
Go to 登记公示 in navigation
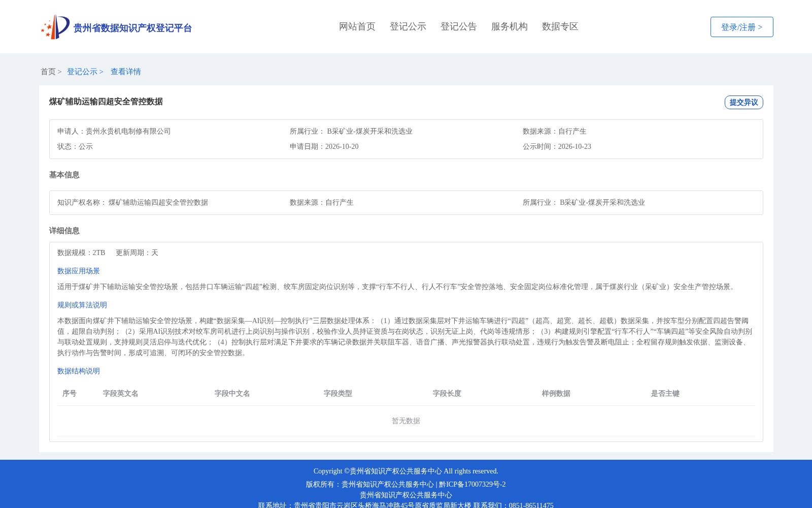[408, 26]
